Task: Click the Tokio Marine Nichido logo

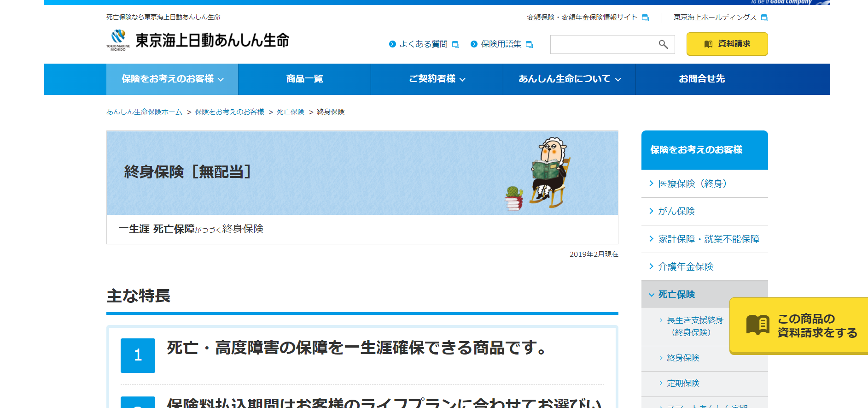Action: pyautogui.click(x=118, y=40)
